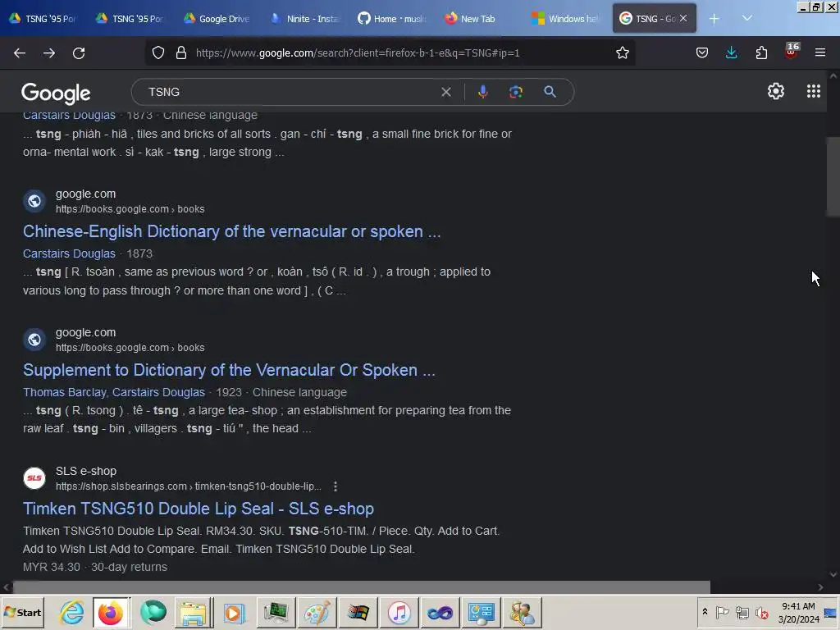Submit search with the magnifying glass icon
Viewport: 840px width, 630px height.
(x=550, y=92)
